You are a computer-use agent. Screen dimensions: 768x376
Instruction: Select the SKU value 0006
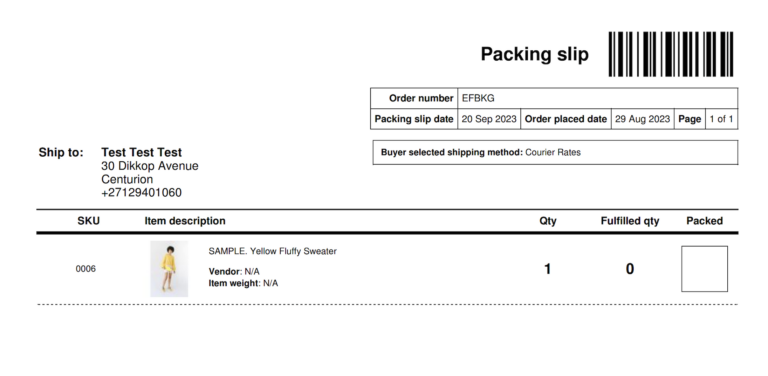[86, 269]
